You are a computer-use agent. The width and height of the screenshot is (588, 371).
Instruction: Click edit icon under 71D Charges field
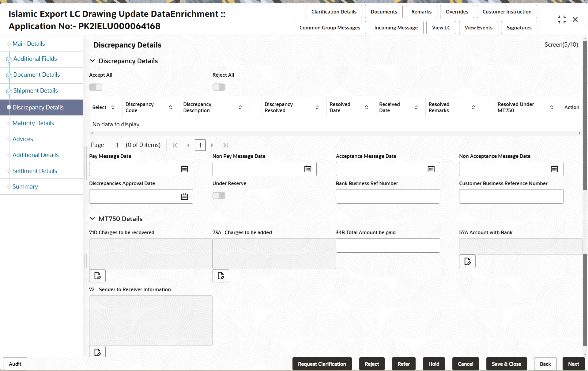97,276
